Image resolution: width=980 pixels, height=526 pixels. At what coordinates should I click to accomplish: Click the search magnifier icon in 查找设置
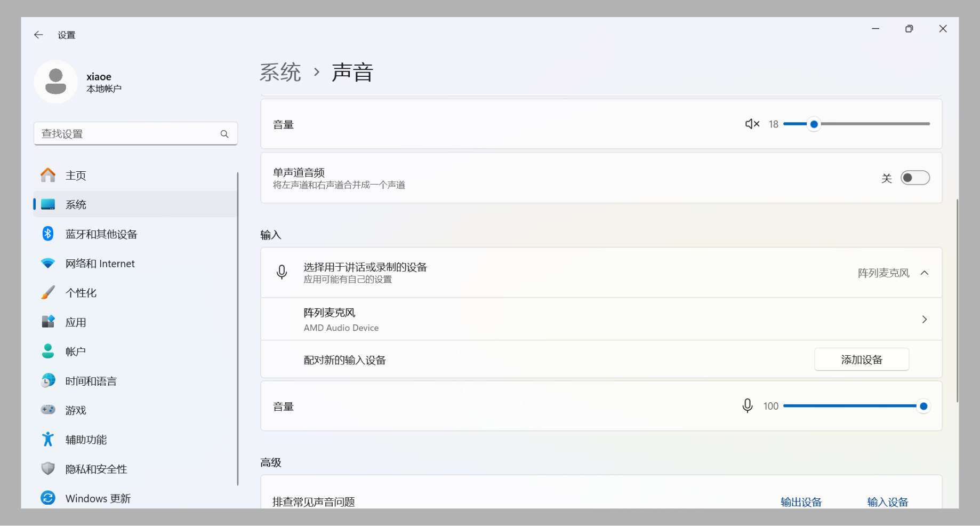coord(224,134)
